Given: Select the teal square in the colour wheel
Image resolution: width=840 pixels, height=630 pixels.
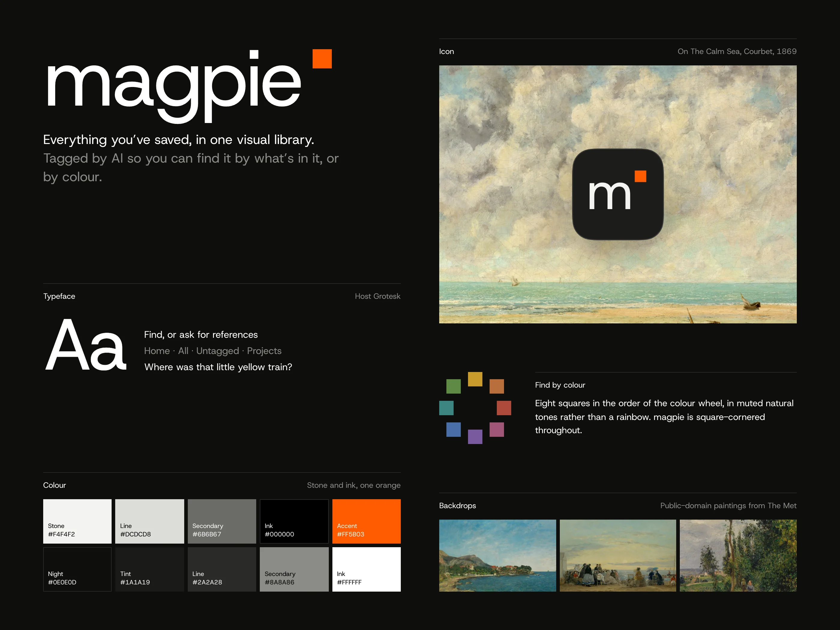Looking at the screenshot, I should (x=446, y=408).
